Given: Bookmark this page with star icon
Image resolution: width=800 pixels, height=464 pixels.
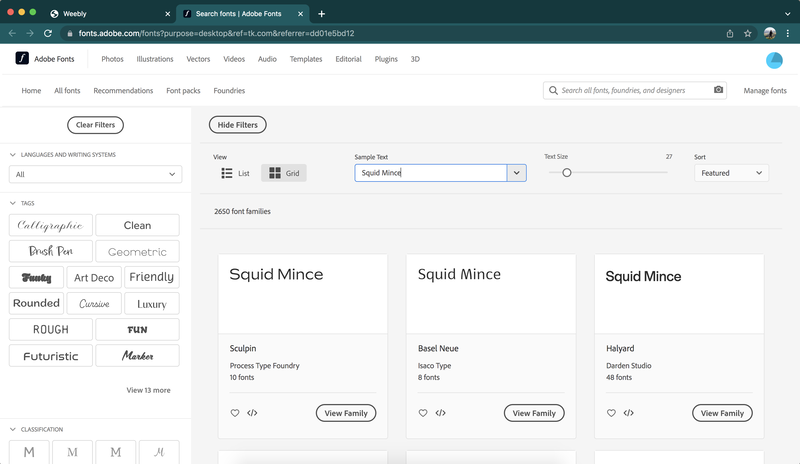Looking at the screenshot, I should pos(747,33).
